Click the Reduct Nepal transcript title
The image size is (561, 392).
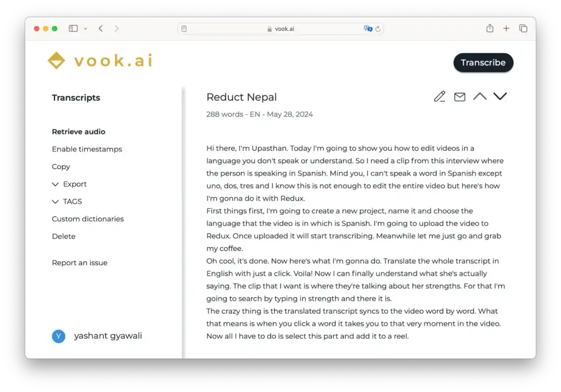click(x=242, y=97)
